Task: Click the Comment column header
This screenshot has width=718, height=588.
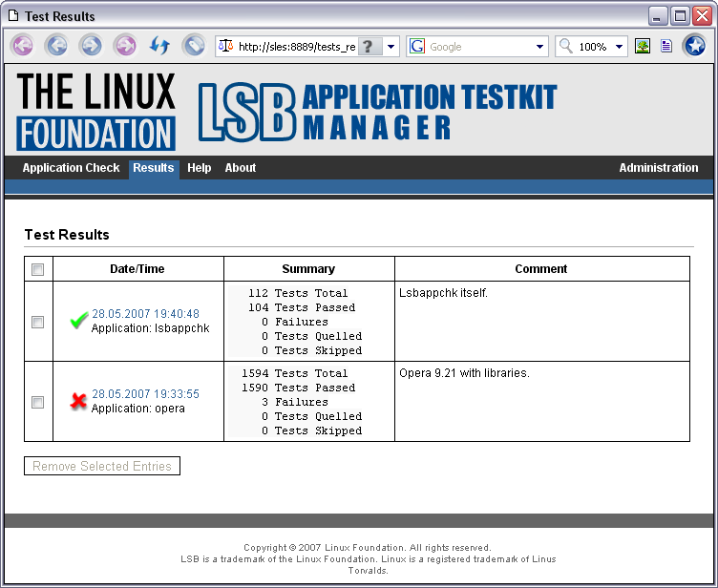Action: point(541,269)
